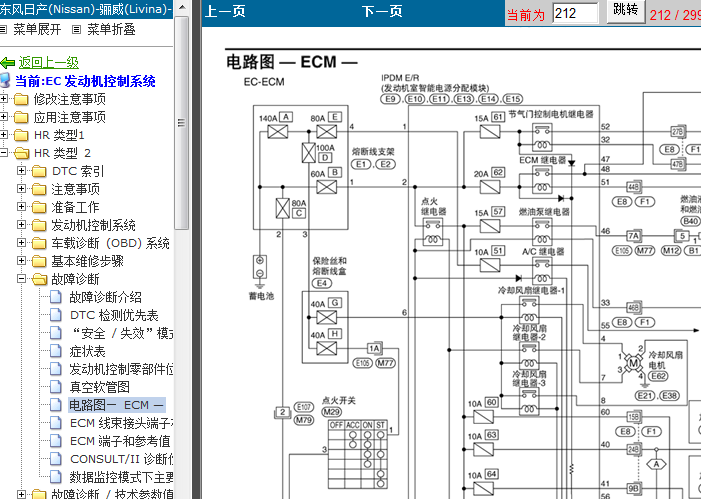Screen dimensions: 701x499
Task: Collapse the 故障诊断 folder
Action: pos(21,279)
